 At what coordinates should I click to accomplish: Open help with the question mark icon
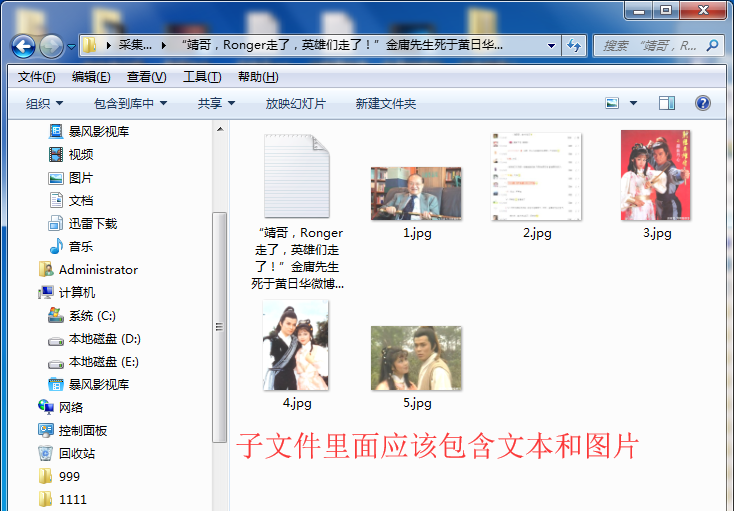click(x=703, y=103)
